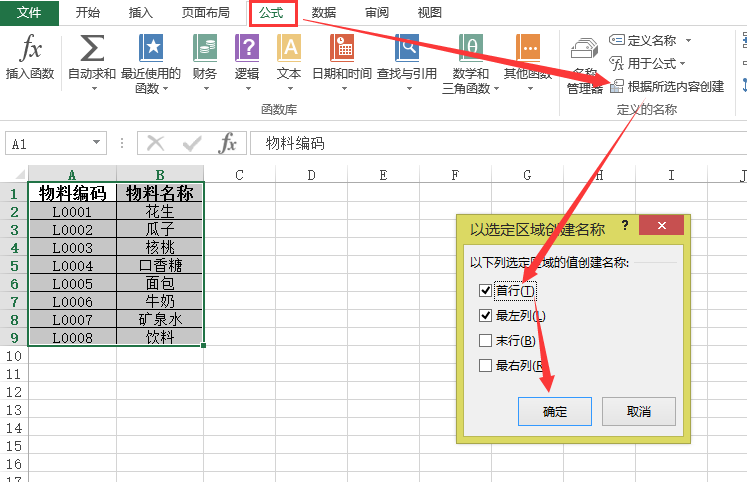Uncheck the 首行 top row checkbox
Viewport: 747px width, 482px height.
coord(486,291)
